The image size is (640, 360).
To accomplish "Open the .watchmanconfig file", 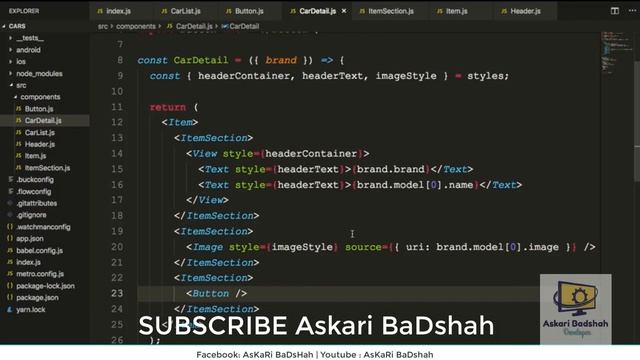I will pos(43,227).
